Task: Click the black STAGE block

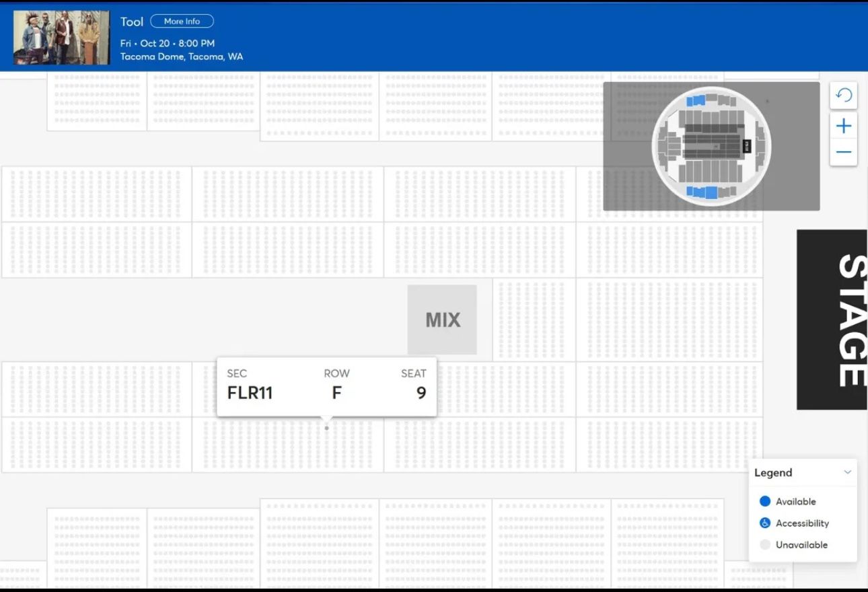Action: click(832, 320)
